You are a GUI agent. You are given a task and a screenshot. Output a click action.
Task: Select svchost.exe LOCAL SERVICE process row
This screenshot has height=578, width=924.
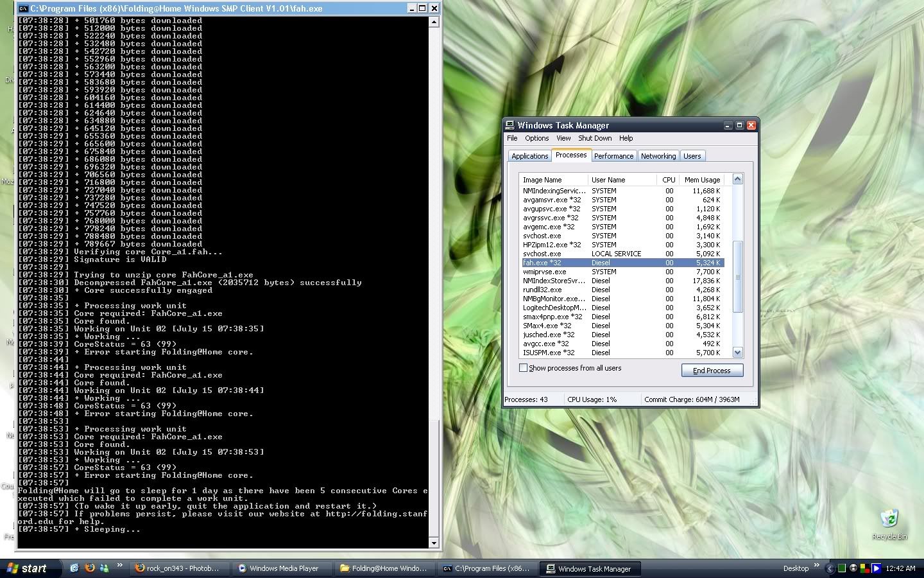point(622,254)
